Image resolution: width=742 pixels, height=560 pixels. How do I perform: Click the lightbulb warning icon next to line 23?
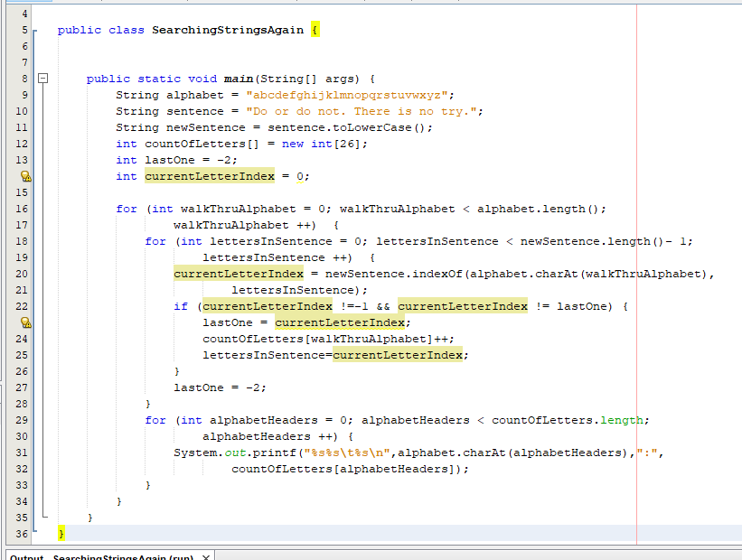pyautogui.click(x=25, y=322)
